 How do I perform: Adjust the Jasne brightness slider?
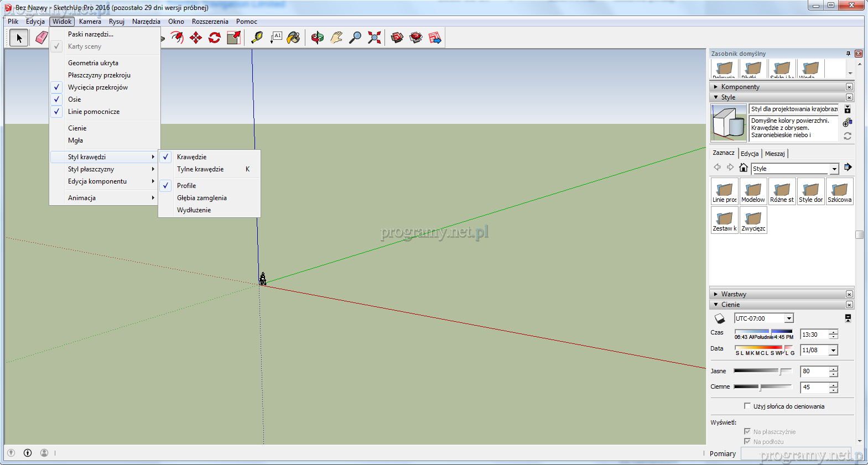pos(781,371)
